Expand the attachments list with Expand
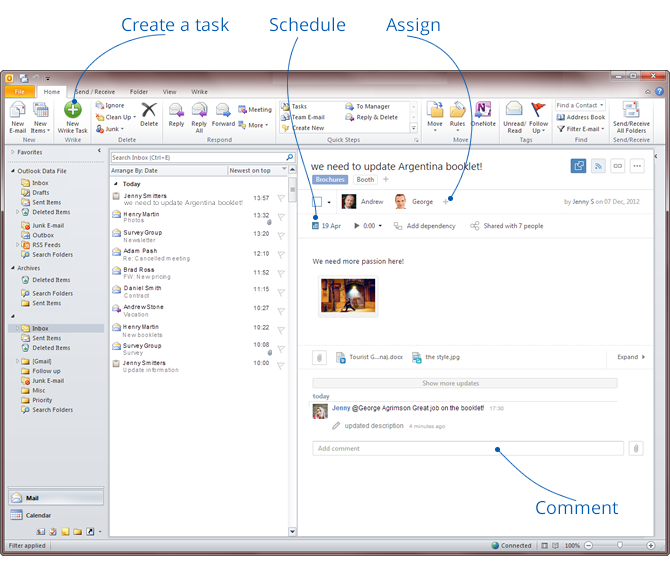Viewport: 670px width, 568px height. click(x=630, y=357)
